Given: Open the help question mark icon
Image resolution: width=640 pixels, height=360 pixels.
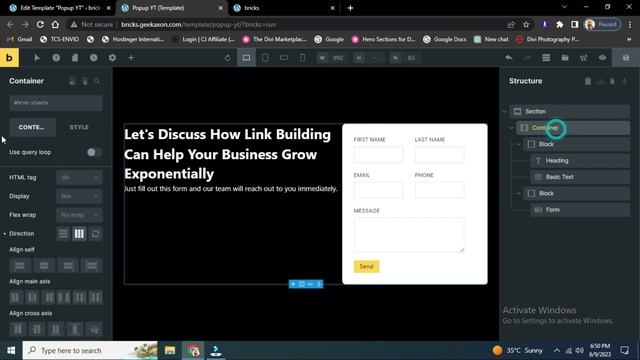Looking at the screenshot, I should pos(56,58).
